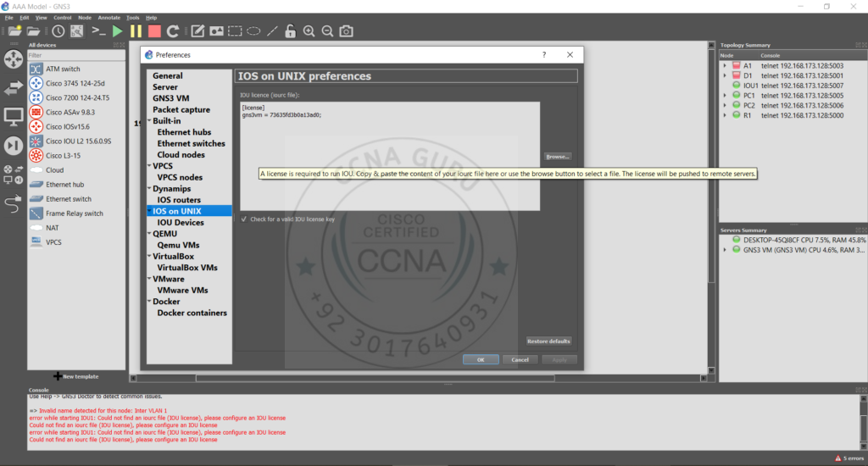The height and width of the screenshot is (466, 868).
Task: Open console to all devices icon
Action: coord(98,31)
